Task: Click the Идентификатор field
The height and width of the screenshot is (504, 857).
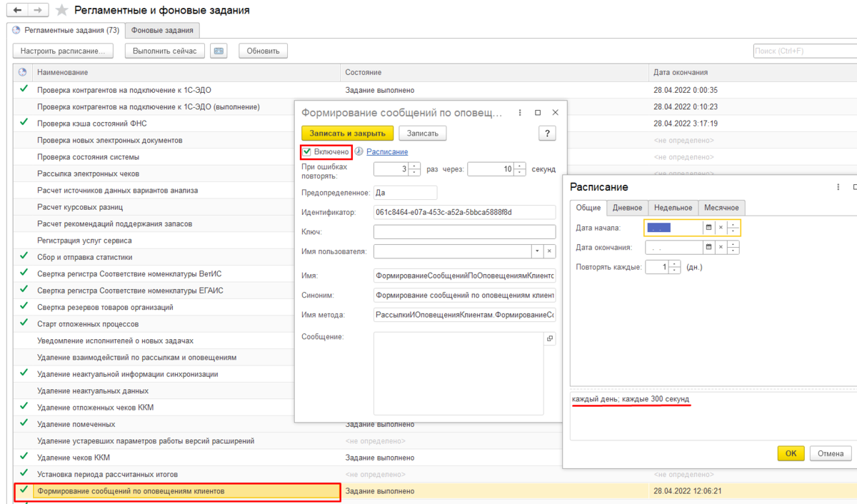Action: pyautogui.click(x=464, y=212)
